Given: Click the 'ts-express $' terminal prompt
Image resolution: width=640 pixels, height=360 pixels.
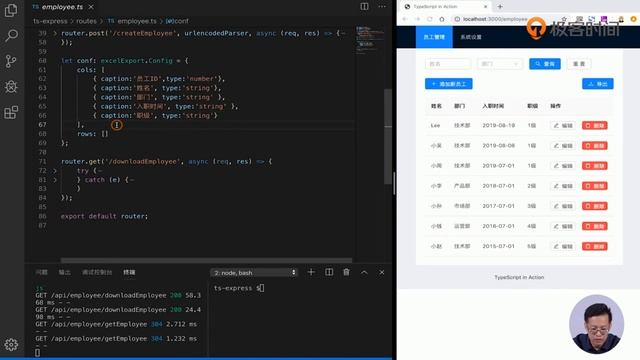Looking at the screenshot, I should click(239, 288).
